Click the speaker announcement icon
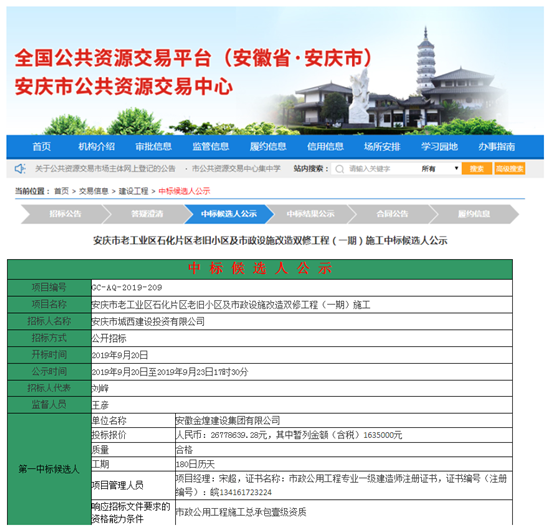 20,169
